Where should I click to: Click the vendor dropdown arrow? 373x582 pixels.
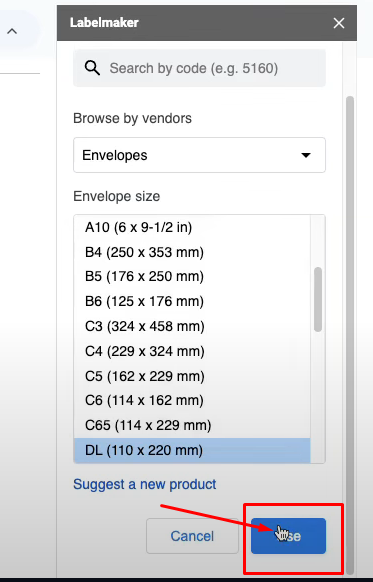click(x=306, y=155)
